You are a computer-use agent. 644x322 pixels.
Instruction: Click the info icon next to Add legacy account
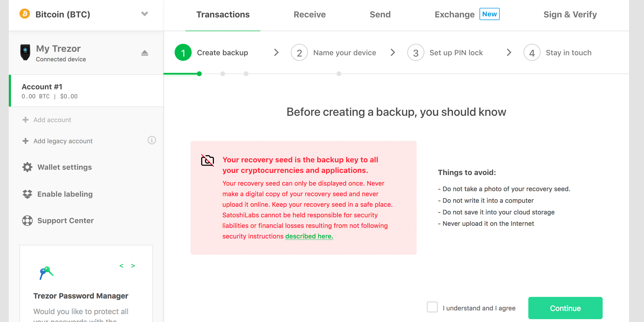[x=152, y=140]
